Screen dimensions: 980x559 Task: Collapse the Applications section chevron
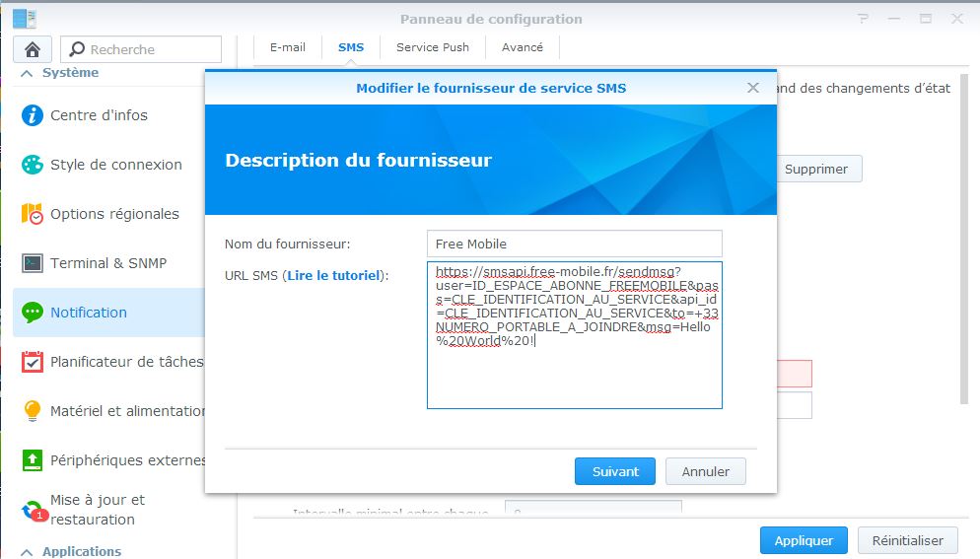tap(27, 551)
